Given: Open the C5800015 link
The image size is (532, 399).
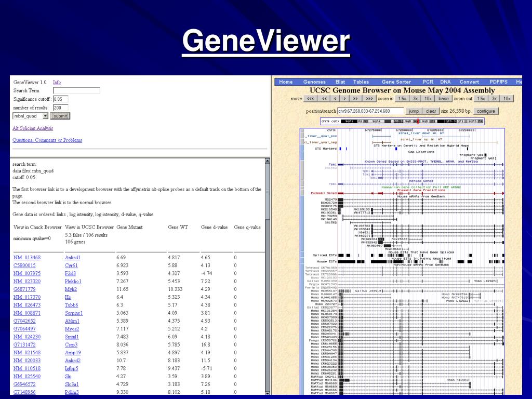Looking at the screenshot, I should [24, 265].
